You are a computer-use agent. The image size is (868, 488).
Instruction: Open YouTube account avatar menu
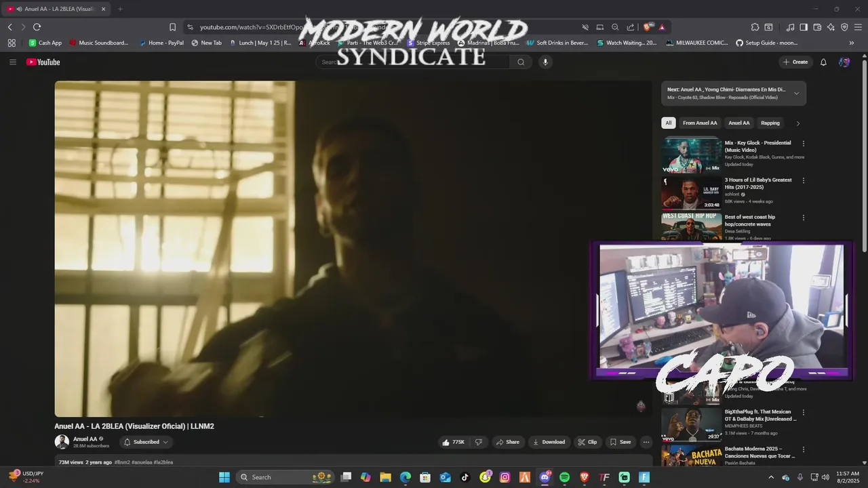pos(844,62)
